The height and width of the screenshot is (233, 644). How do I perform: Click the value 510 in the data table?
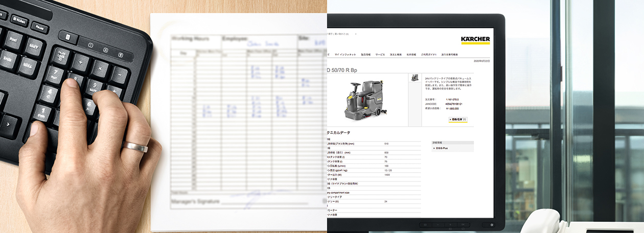[386, 144]
